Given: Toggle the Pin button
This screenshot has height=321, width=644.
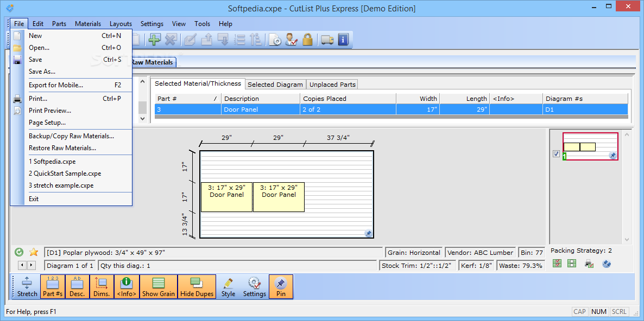Looking at the screenshot, I should pyautogui.click(x=281, y=286).
